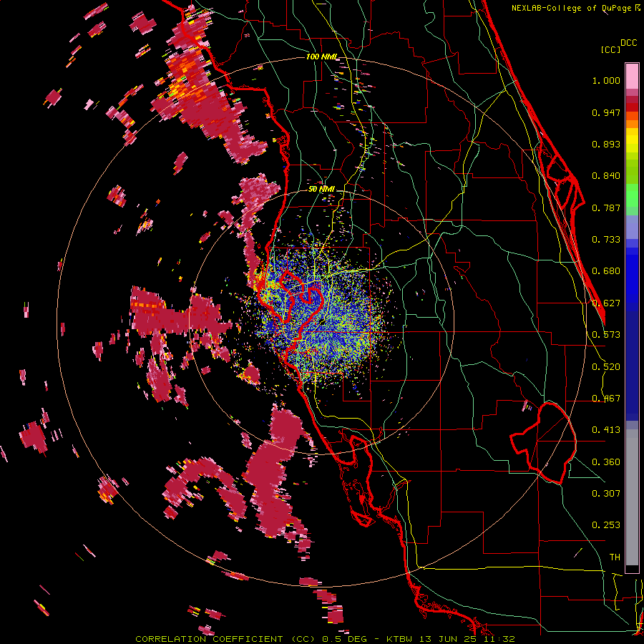This screenshot has width=644, height=644.
Task: Select the 0.787 scale value
Action: click(x=606, y=208)
